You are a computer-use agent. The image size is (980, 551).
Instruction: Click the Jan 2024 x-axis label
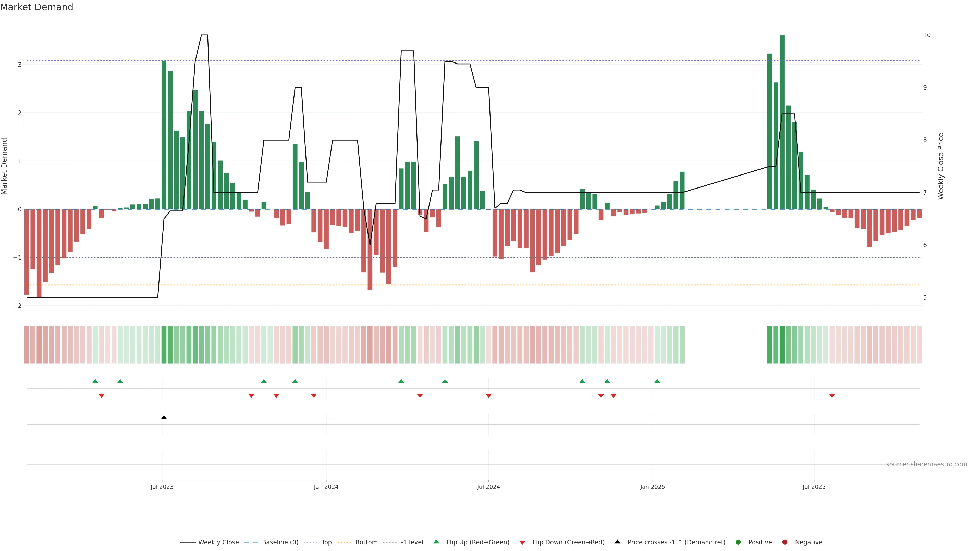[326, 487]
